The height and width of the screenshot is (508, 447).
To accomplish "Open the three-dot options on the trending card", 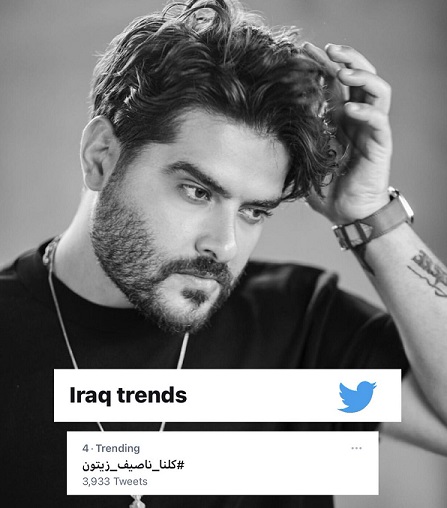I will [x=356, y=448].
